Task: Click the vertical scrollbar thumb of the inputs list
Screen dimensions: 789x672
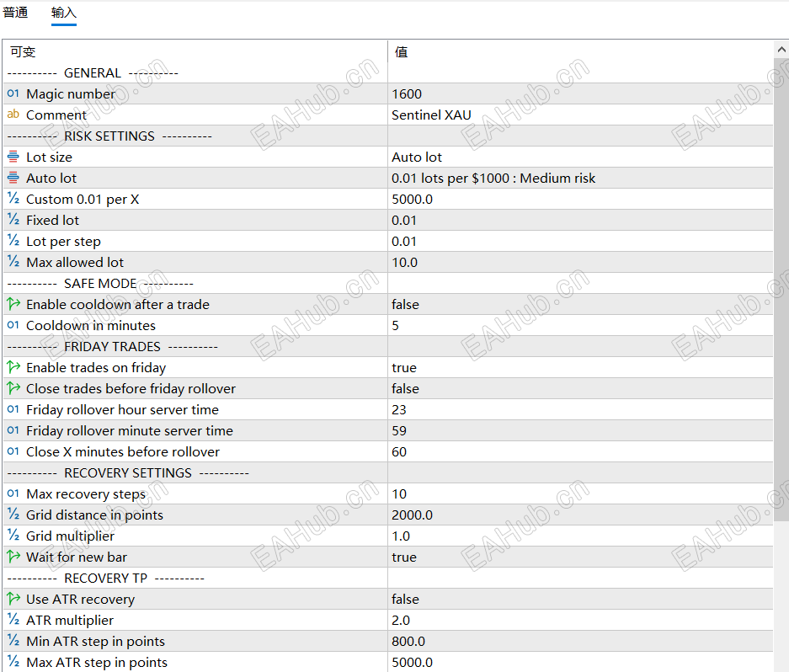Action: 781,290
